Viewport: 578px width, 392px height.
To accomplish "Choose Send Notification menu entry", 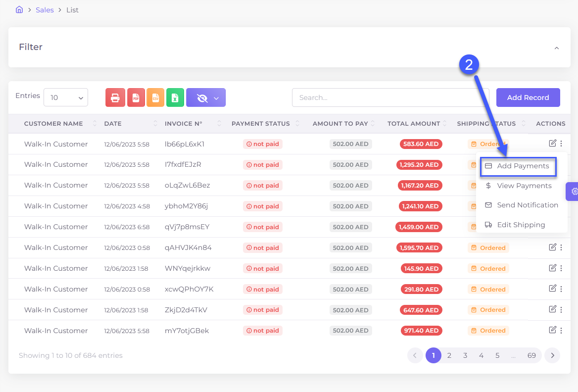I will tap(521, 205).
